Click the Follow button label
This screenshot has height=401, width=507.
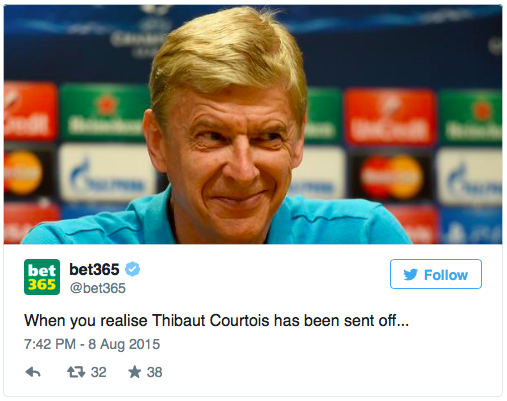click(x=446, y=275)
